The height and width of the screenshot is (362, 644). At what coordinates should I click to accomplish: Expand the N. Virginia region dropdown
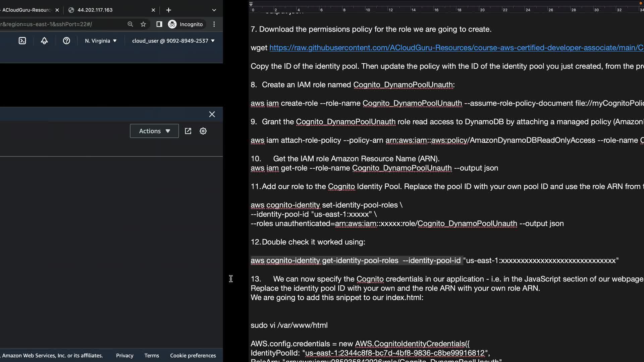101,41
